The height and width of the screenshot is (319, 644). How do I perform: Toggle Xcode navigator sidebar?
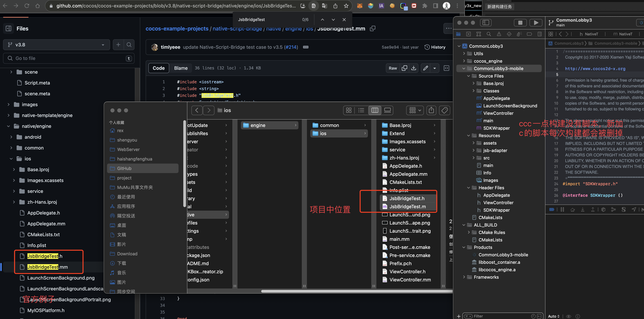pos(485,23)
